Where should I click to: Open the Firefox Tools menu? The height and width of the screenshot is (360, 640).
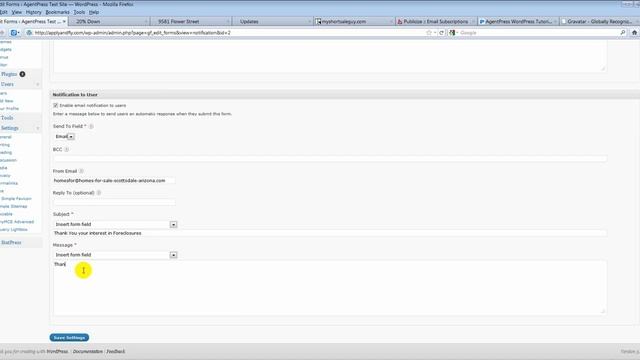pos(79,12)
